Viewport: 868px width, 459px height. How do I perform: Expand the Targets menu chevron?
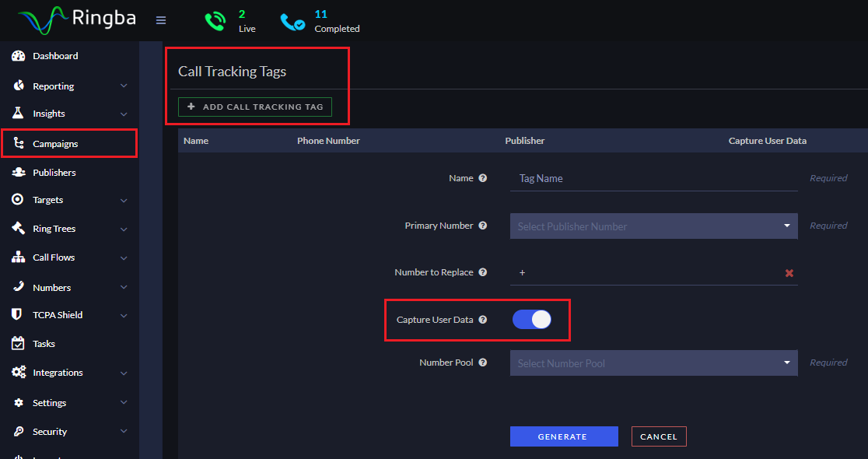124,201
